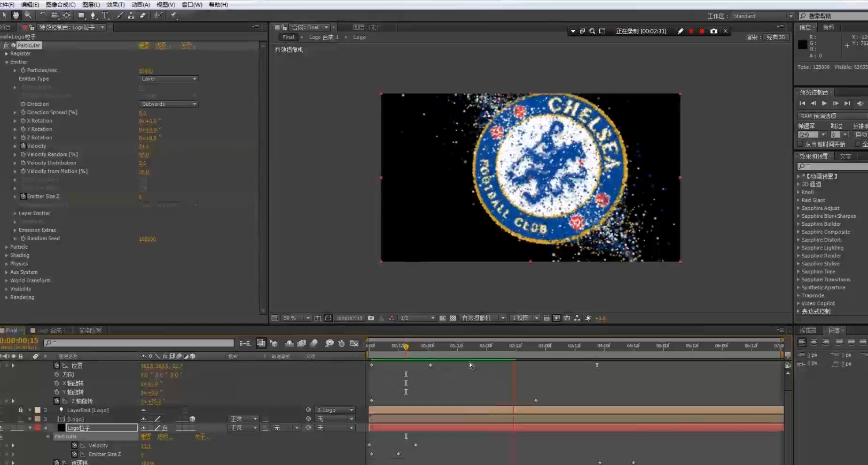Switch to the 渲染队列 tab
Viewport: 868px width, 465px height.
pos(90,330)
